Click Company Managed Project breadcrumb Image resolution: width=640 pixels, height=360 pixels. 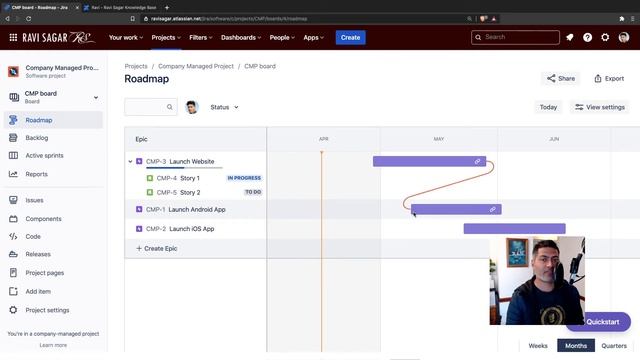[x=196, y=66]
